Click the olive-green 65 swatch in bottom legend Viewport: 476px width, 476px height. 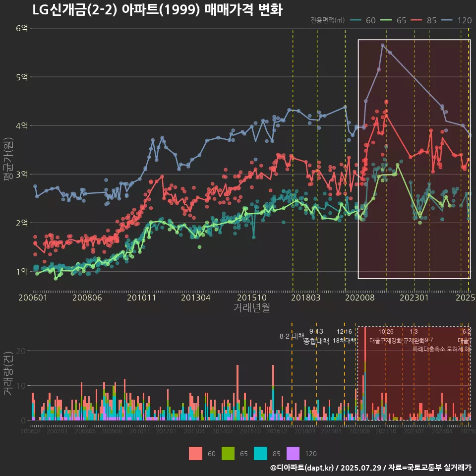coord(228,454)
